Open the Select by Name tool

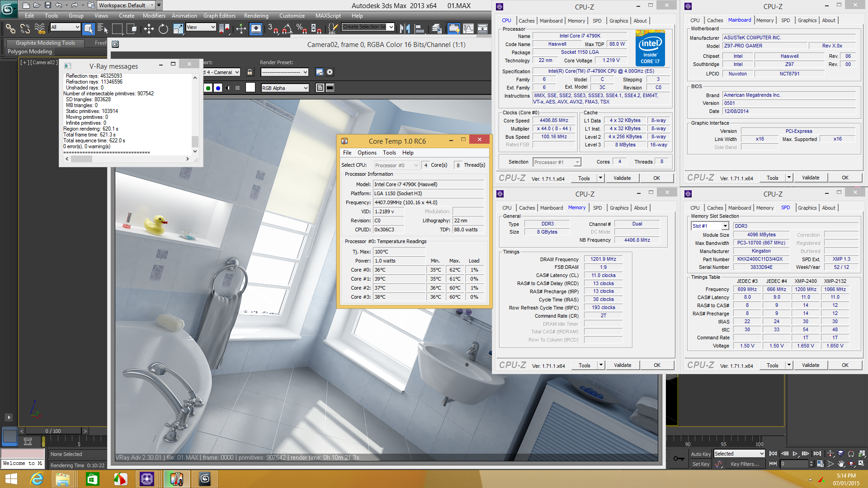pos(103,29)
